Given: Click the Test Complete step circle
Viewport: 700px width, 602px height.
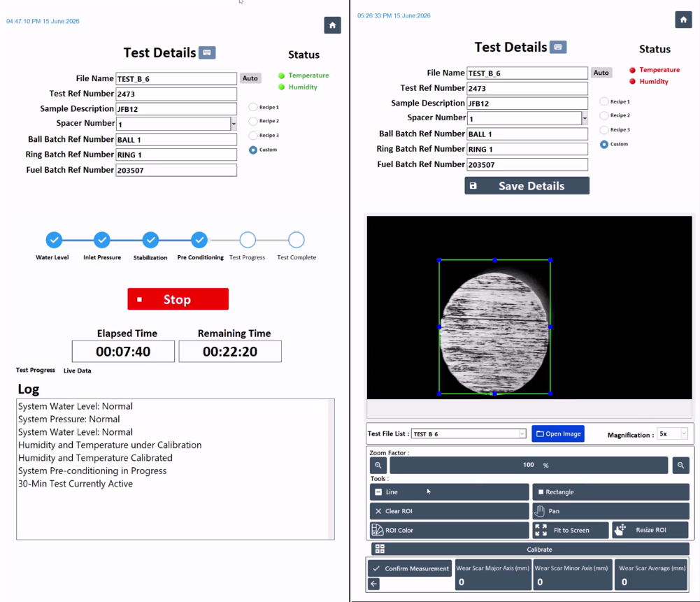Looking at the screenshot, I should click(x=297, y=240).
